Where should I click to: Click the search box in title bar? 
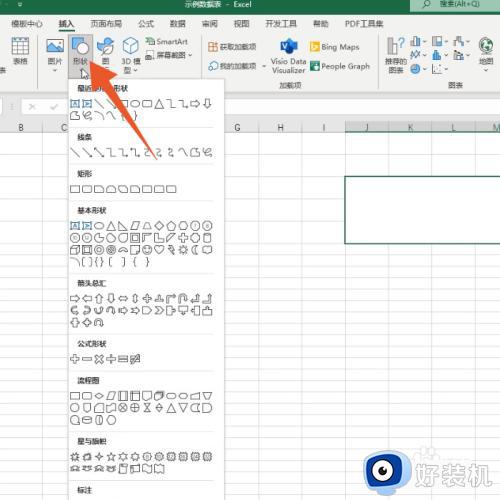pyautogui.click(x=455, y=5)
